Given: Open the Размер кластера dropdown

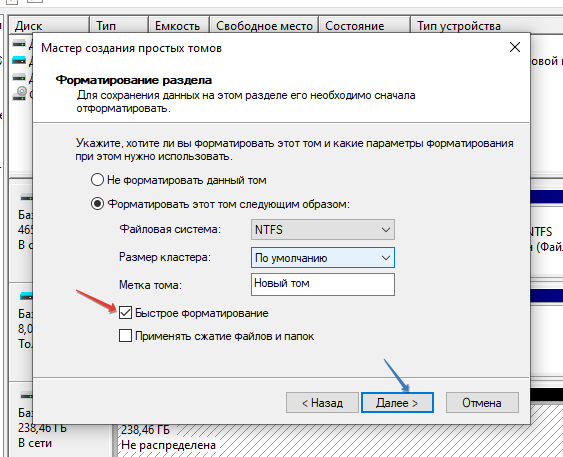Looking at the screenshot, I should coord(322,257).
